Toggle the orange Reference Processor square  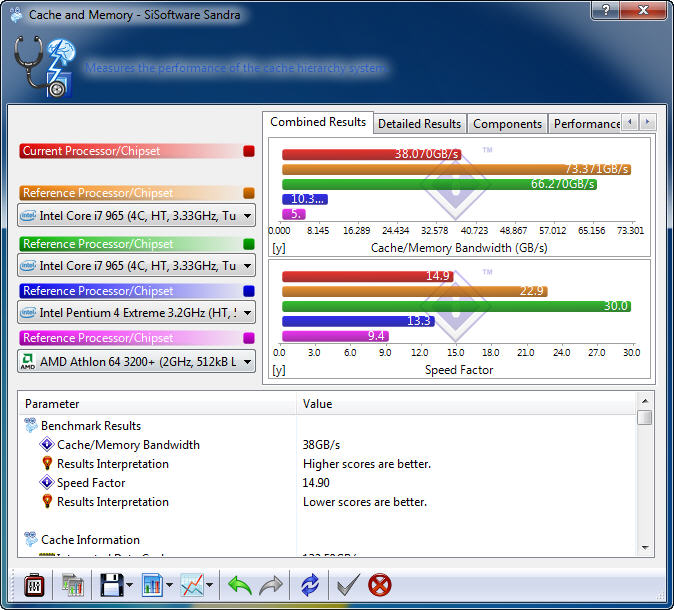(249, 193)
